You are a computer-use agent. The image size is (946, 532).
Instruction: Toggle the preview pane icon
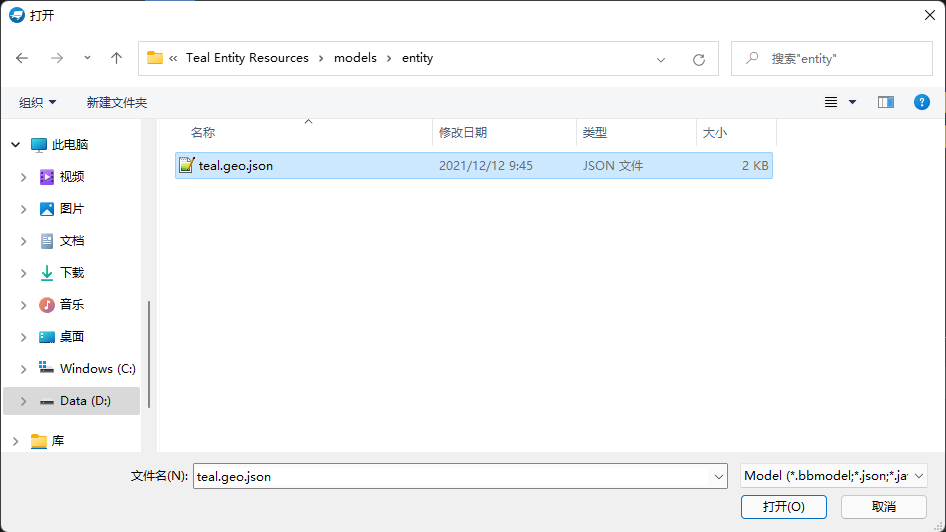coord(886,102)
